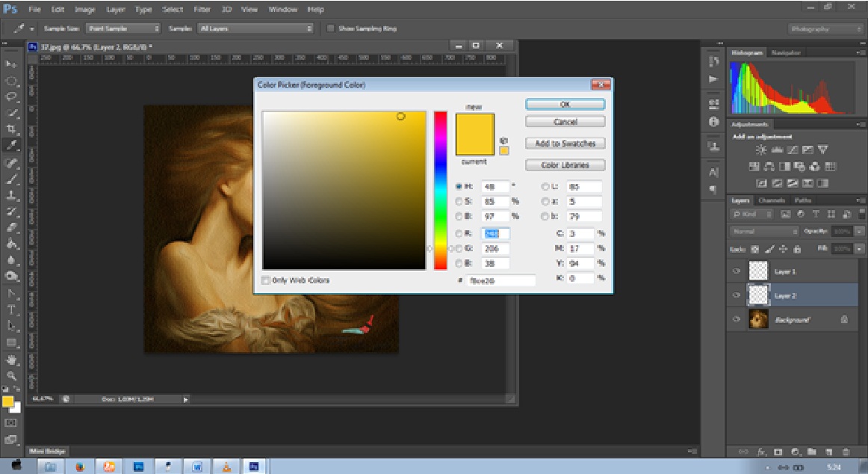The image size is (868, 474).
Task: Enable the Only Web Colors checkbox
Action: [x=266, y=280]
